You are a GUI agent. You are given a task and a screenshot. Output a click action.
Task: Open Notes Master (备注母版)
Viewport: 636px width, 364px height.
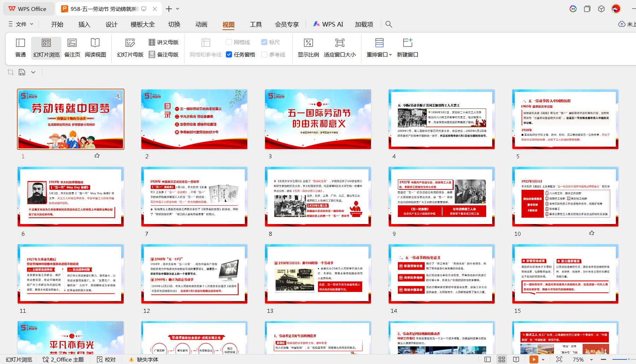164,54
